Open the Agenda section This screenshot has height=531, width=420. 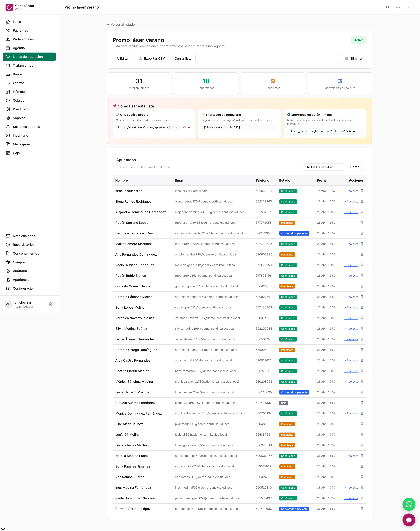(29, 48)
